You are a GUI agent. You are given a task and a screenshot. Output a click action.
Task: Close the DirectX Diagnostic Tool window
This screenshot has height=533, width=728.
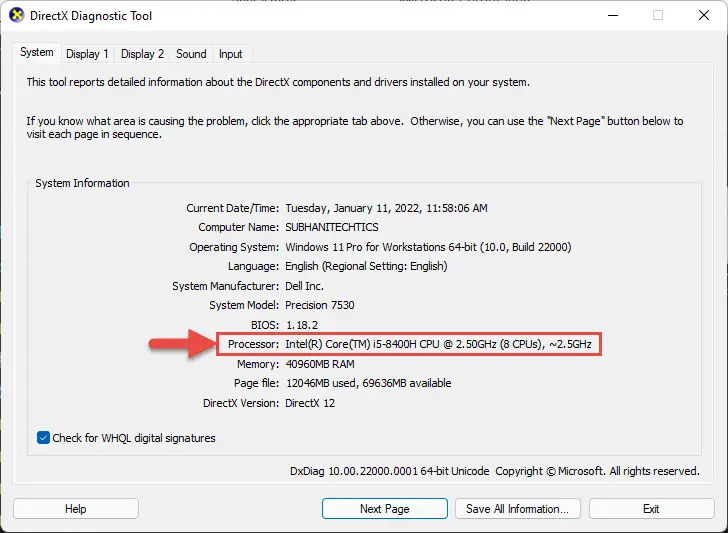(704, 15)
